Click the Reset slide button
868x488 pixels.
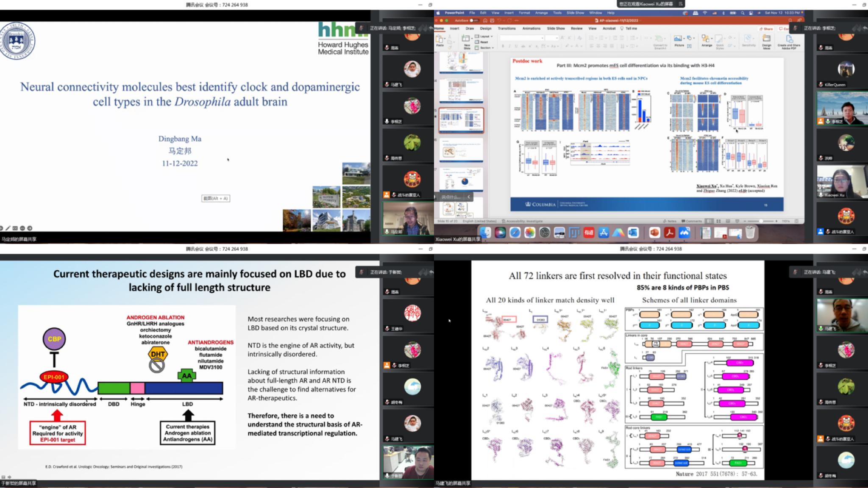tap(481, 42)
